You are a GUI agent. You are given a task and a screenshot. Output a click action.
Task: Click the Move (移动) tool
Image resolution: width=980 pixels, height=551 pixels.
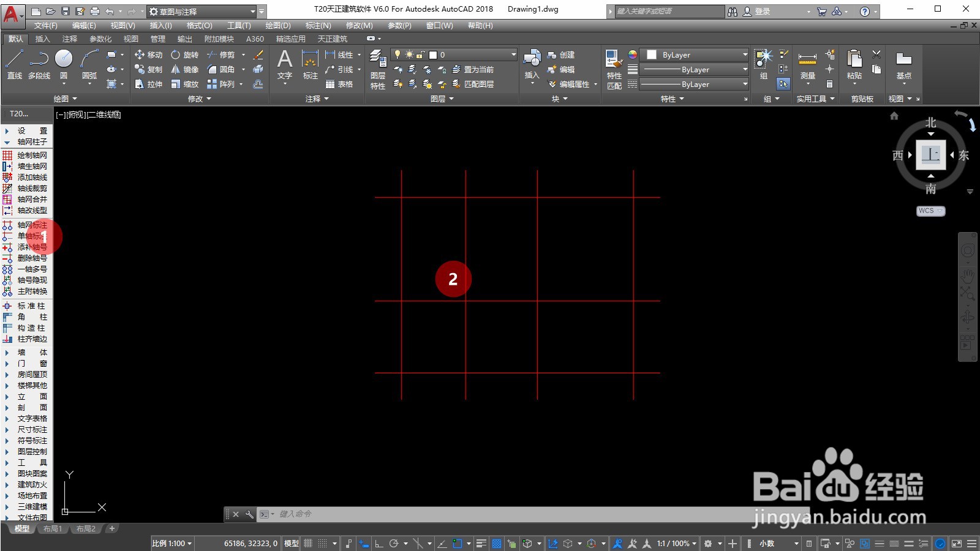(149, 54)
